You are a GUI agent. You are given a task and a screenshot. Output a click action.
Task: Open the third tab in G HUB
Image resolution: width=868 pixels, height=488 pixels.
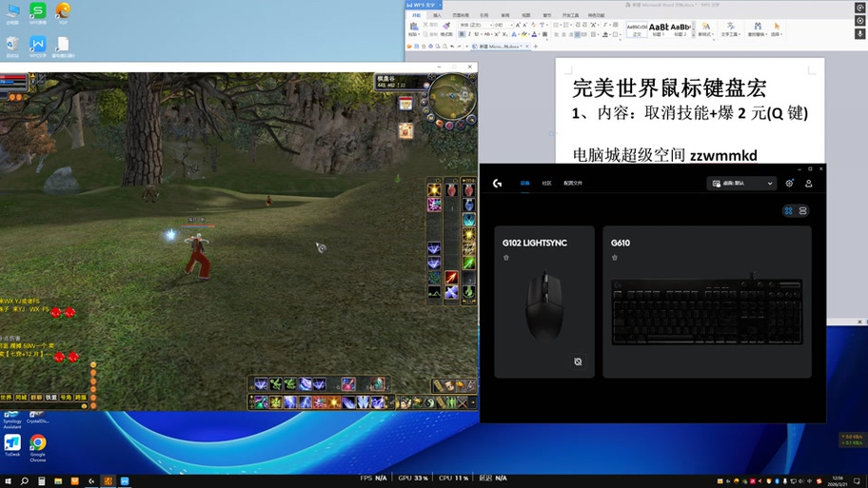(x=573, y=184)
